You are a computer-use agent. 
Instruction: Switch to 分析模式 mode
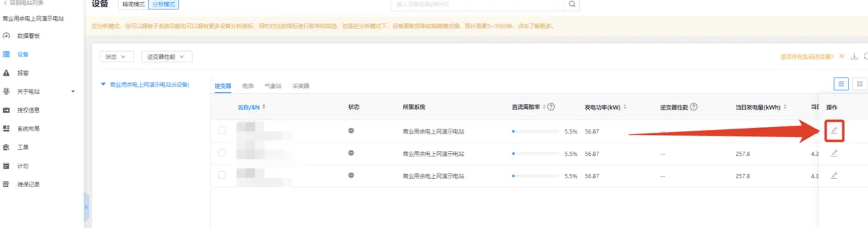164,4
